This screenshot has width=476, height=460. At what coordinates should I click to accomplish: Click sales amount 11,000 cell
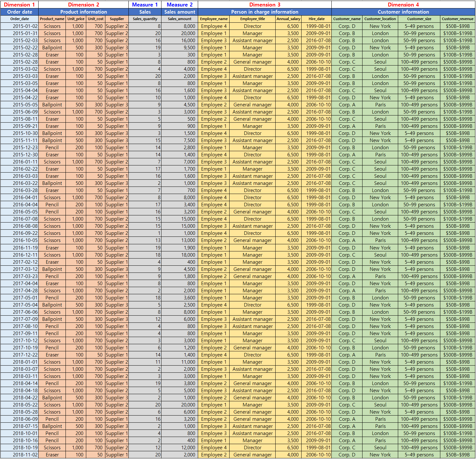180,362
